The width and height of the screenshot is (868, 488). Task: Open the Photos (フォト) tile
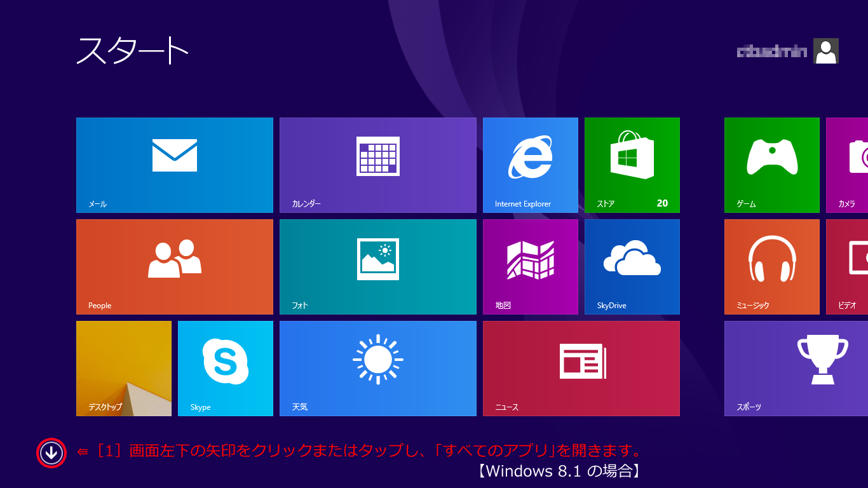pyautogui.click(x=378, y=267)
